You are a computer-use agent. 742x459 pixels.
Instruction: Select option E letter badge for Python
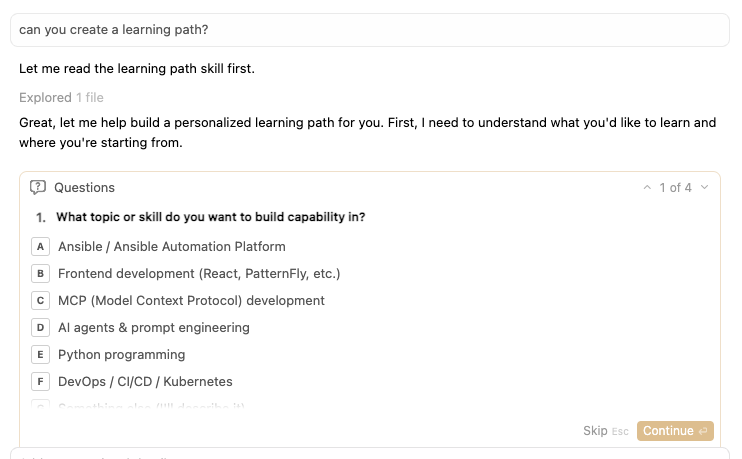point(41,354)
